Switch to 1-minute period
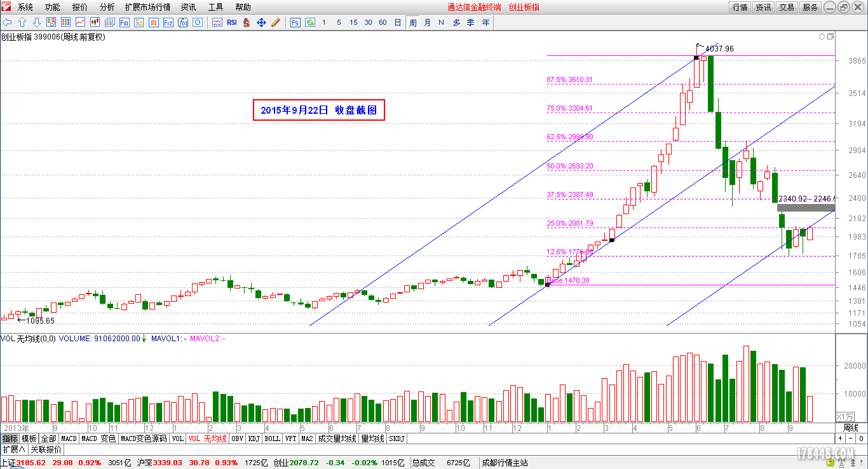The image size is (868, 469). point(324,22)
